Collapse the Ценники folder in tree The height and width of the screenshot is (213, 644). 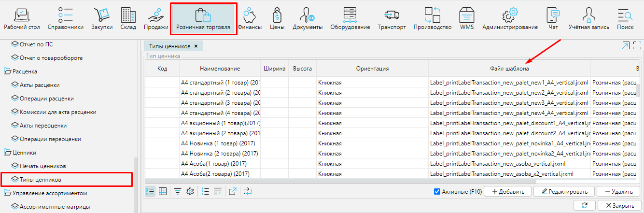[8, 153]
